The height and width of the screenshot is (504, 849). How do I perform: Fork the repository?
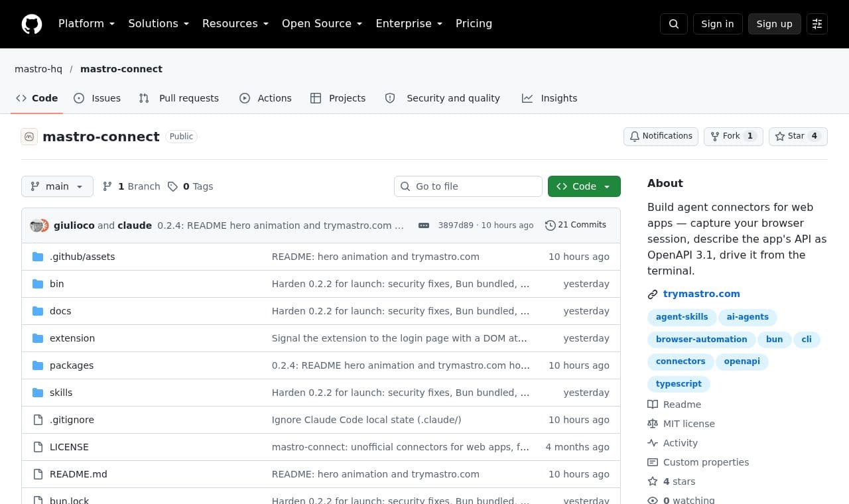[x=734, y=136]
